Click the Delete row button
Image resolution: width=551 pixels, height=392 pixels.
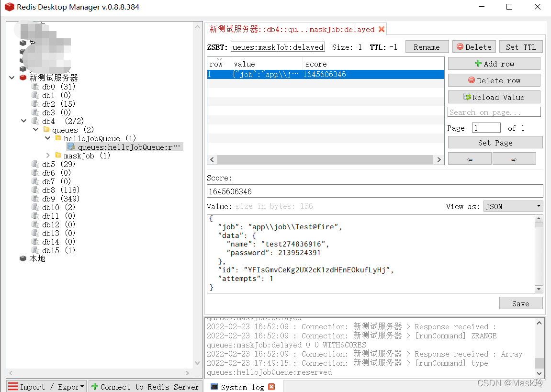coord(494,80)
